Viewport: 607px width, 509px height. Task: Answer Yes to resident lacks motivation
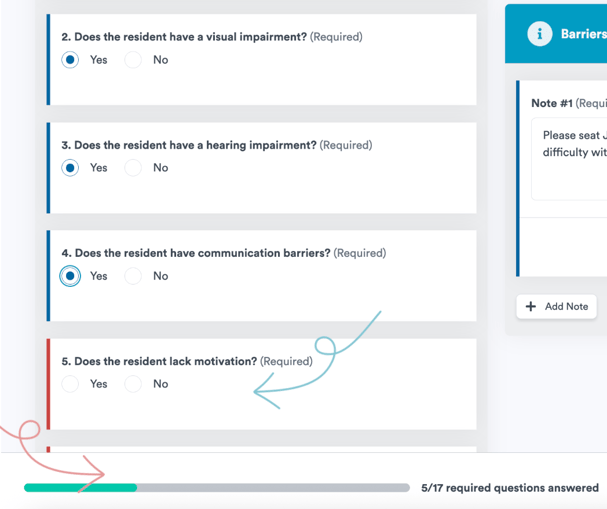pos(70,384)
